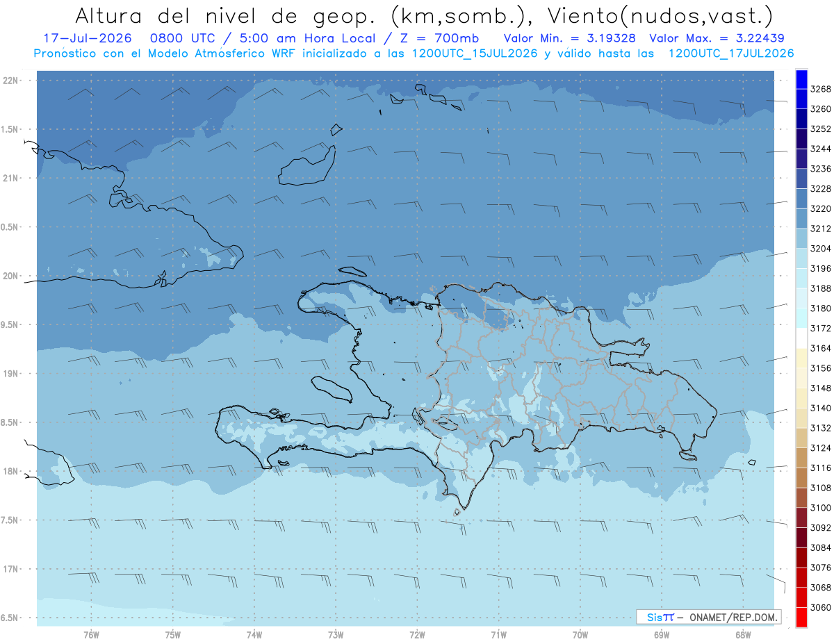Pick the legend swatch between 3156 and 3148
This screenshot has width=834, height=644.
(x=801, y=378)
